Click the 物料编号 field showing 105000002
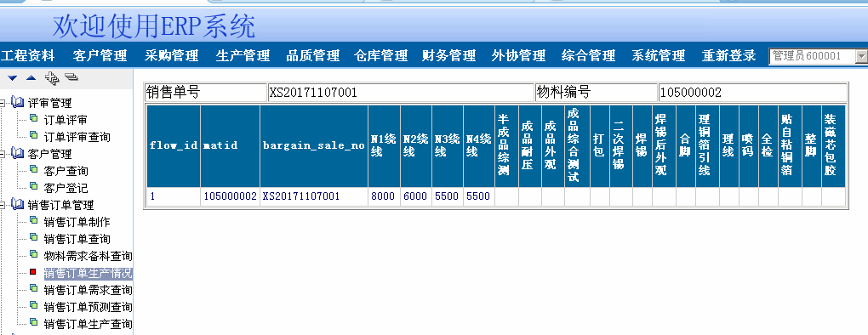 point(753,93)
